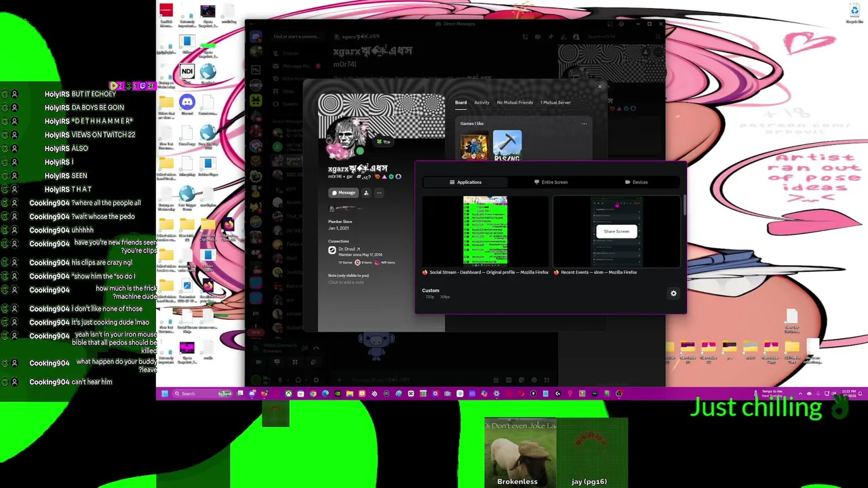Open pinned messages in the DM header

coord(551,37)
